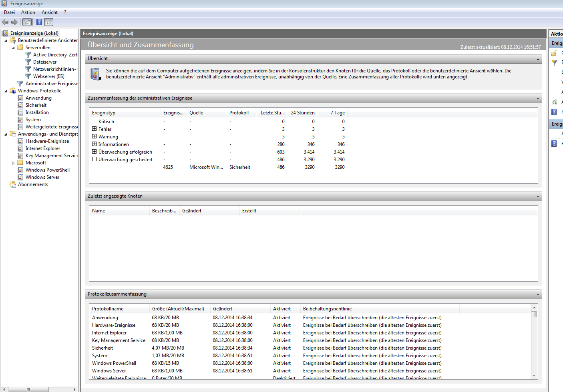The height and width of the screenshot is (392, 563).
Task: Click the Forward arrow toolbar icon
Action: (x=14, y=22)
